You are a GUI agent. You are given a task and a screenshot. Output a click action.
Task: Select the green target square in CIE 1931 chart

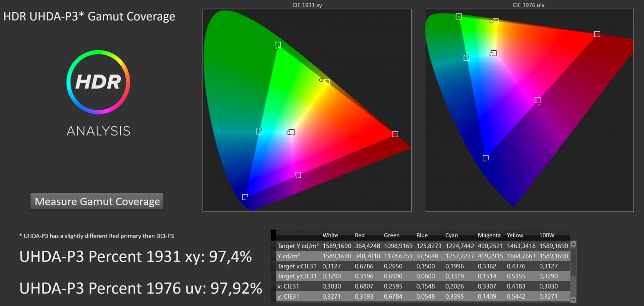278,45
